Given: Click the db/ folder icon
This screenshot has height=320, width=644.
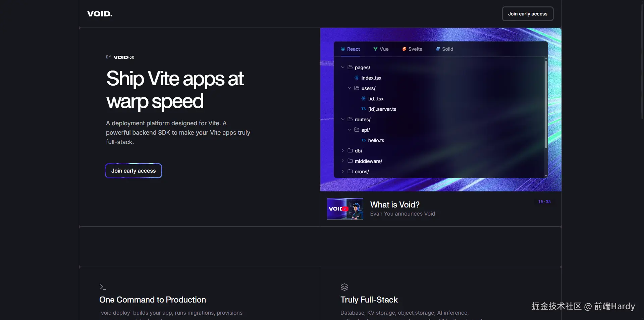Looking at the screenshot, I should click(350, 150).
